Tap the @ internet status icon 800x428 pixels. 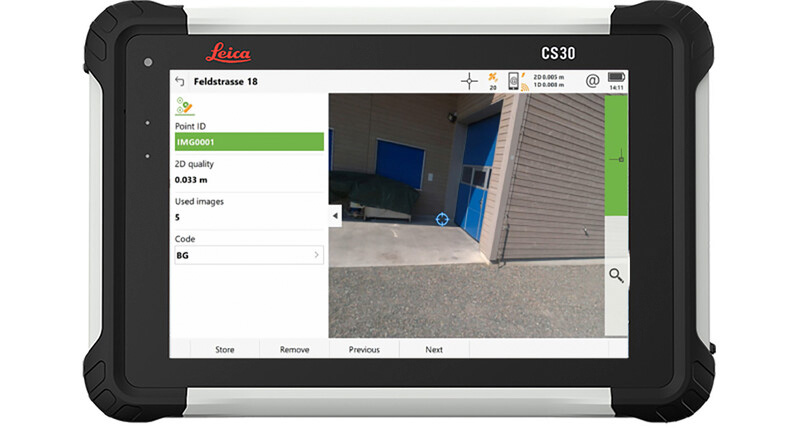[x=592, y=81]
